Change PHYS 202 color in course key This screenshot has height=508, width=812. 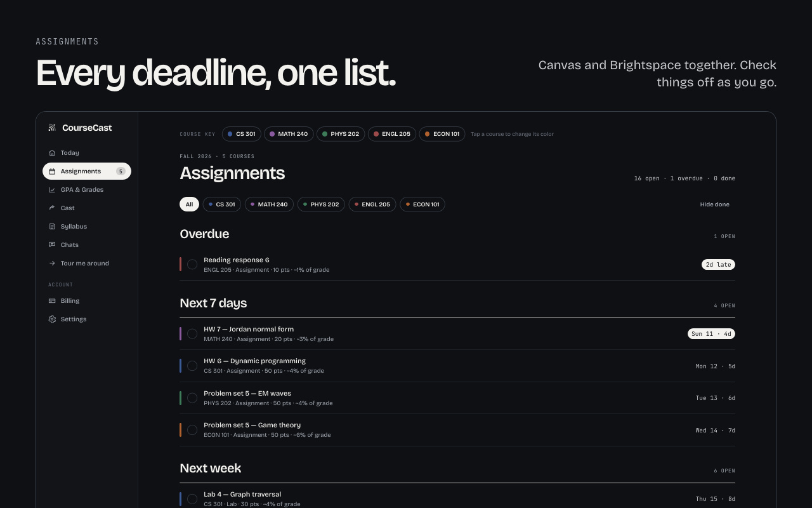pos(341,134)
